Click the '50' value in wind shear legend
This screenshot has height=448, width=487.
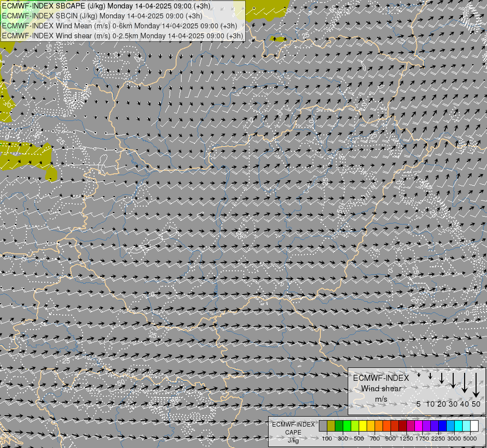coord(476,404)
